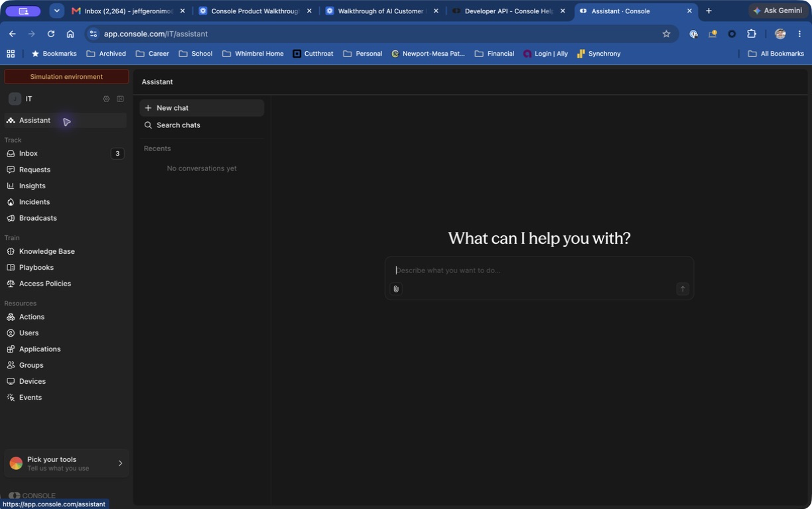Open the Inbox with 3 items

click(x=65, y=153)
